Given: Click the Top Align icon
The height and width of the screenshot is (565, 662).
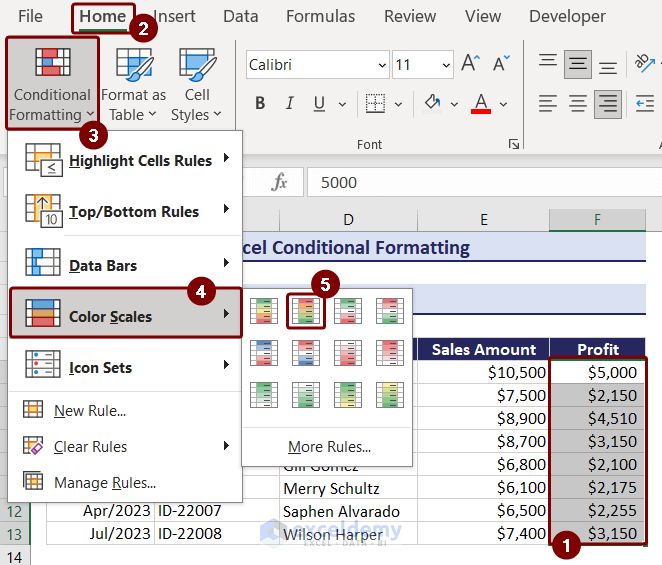Looking at the screenshot, I should tap(548, 62).
